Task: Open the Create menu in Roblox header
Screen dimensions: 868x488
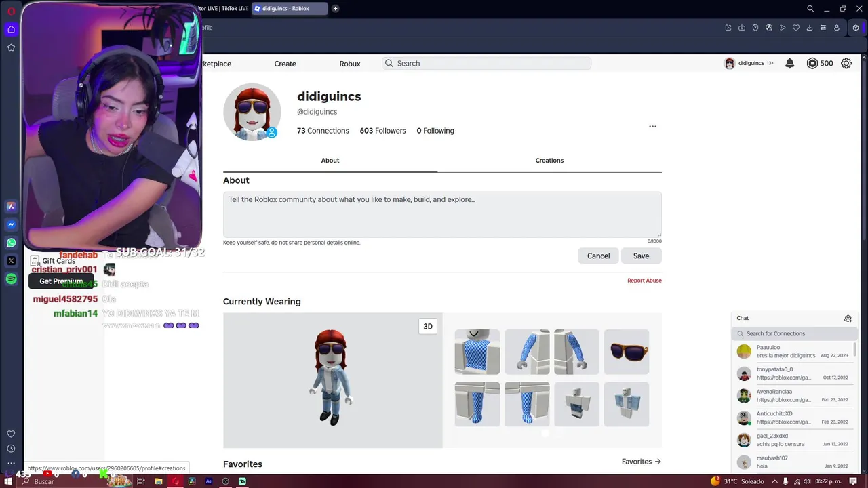Action: pos(285,64)
